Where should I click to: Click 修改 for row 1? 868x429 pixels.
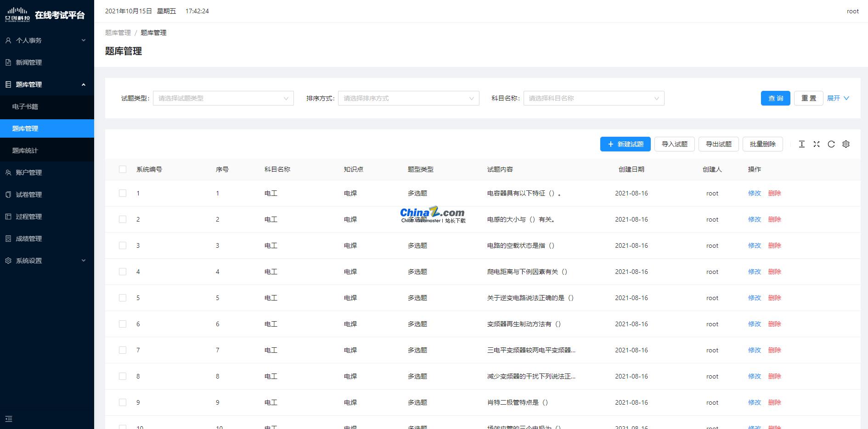point(755,193)
